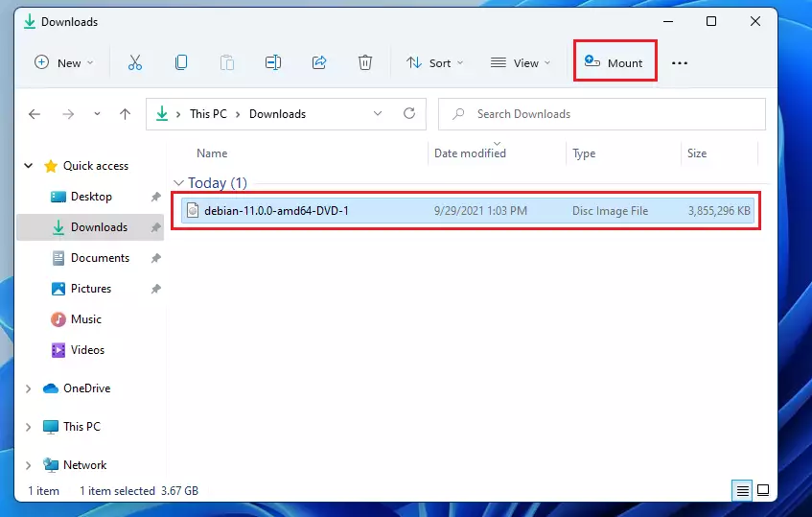Viewport: 812px width, 517px height.
Task: Open Music in the sidebar
Action: 86,319
